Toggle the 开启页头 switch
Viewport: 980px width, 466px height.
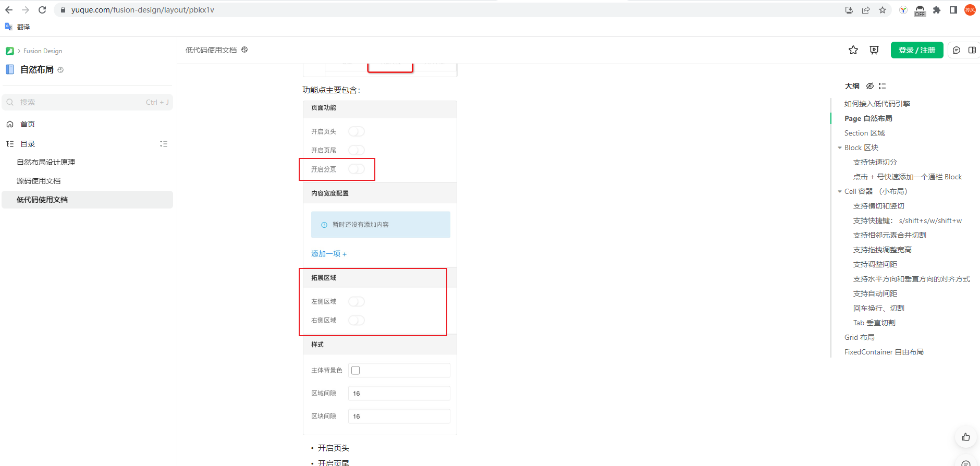click(357, 131)
